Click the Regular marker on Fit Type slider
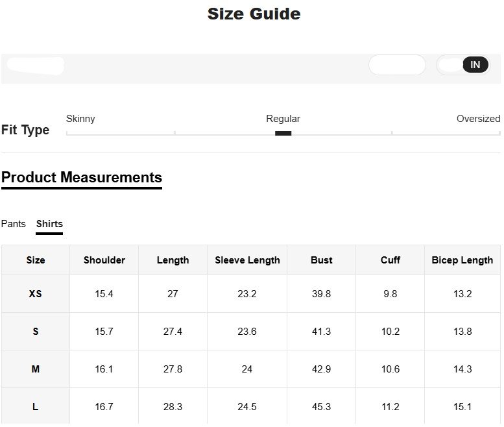Screen dimensions: 504x427 pyautogui.click(x=283, y=133)
